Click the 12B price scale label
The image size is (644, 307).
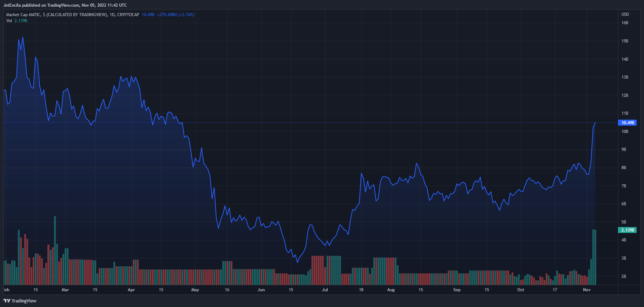[x=625, y=95]
